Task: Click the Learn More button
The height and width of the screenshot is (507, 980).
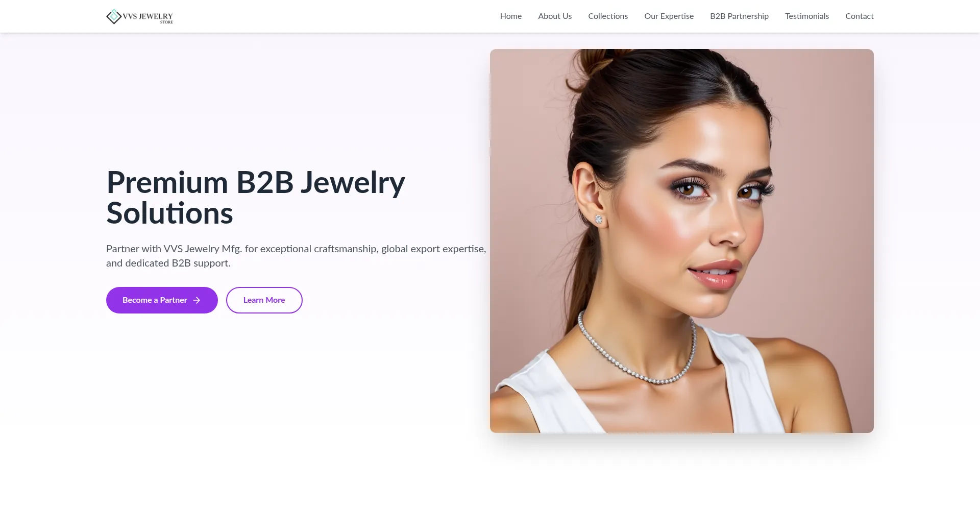Action: point(264,300)
